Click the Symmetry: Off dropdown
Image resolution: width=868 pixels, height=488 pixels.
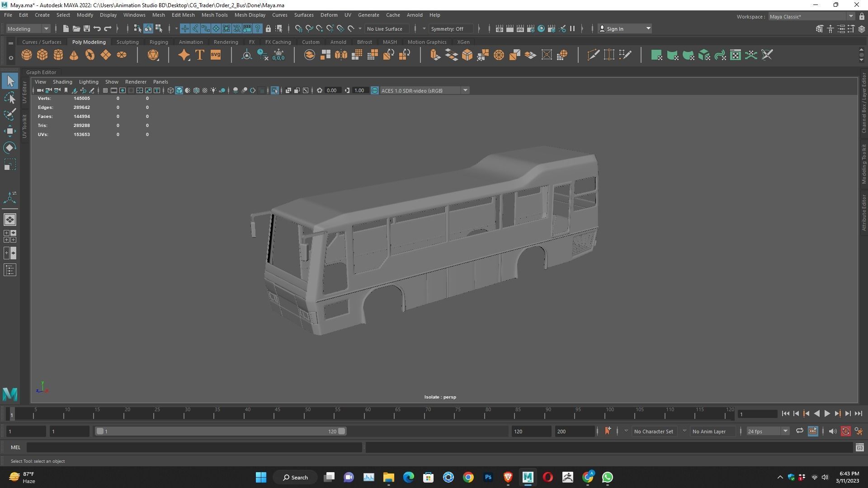(x=451, y=28)
